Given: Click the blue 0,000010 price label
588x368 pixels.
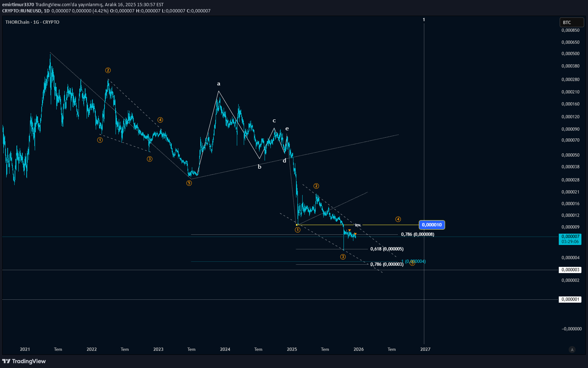Looking at the screenshot, I should [432, 225].
